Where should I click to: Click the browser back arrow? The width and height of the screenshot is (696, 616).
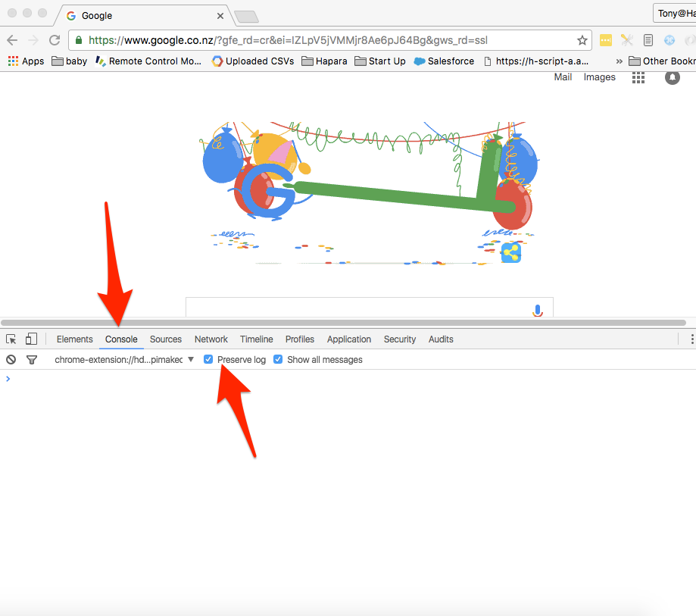[x=12, y=40]
